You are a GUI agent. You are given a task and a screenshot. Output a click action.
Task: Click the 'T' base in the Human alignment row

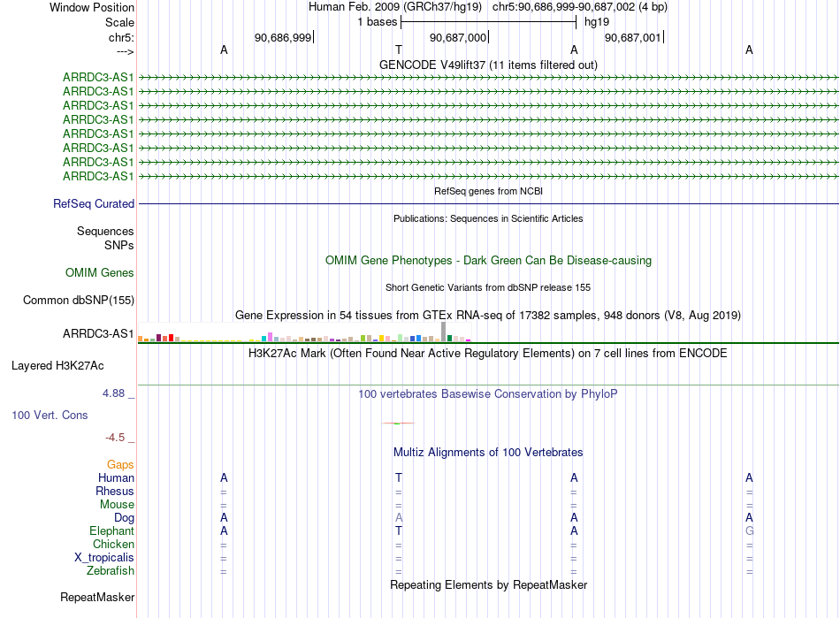399,477
